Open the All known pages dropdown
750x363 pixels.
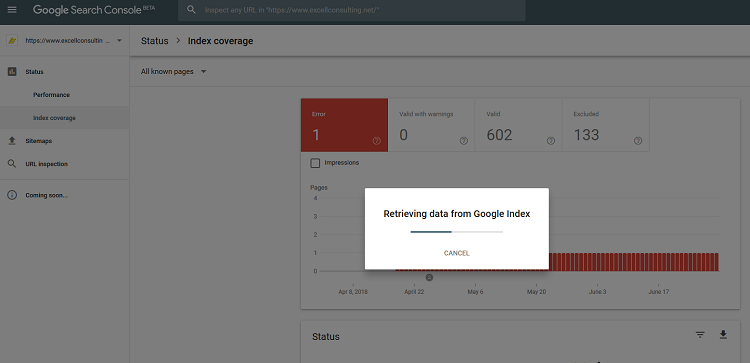[173, 72]
